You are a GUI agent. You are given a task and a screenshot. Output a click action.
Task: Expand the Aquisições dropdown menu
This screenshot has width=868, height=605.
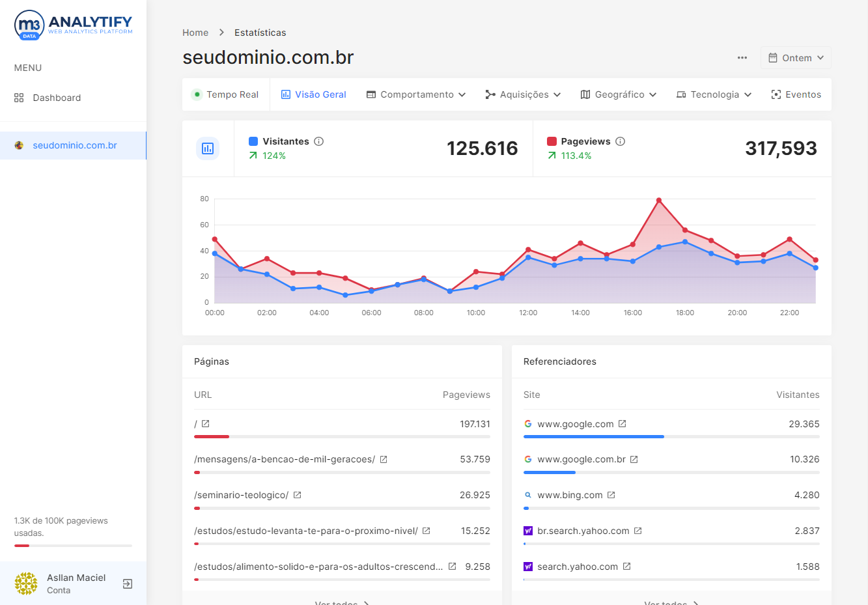pos(523,94)
